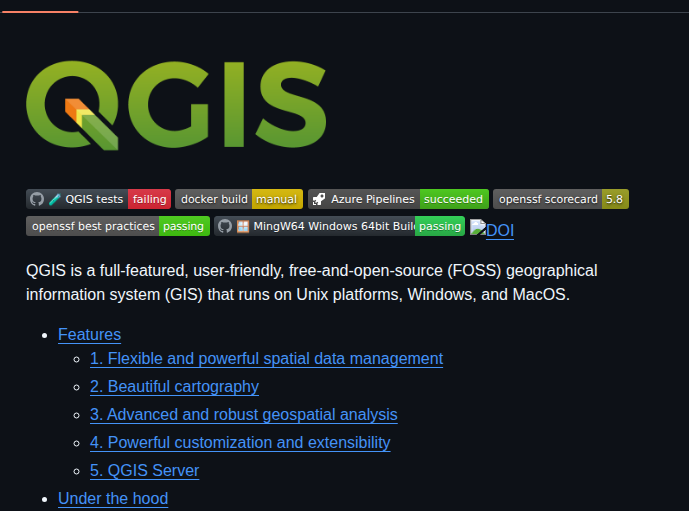The image size is (689, 511).
Task: Open the docker build manual badge
Action: click(239, 199)
